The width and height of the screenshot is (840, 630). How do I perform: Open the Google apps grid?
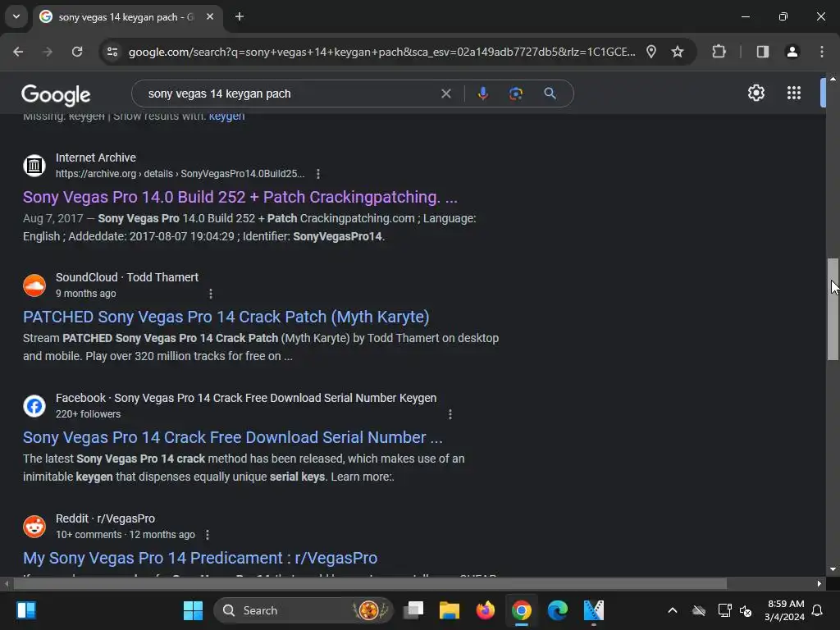[794, 94]
